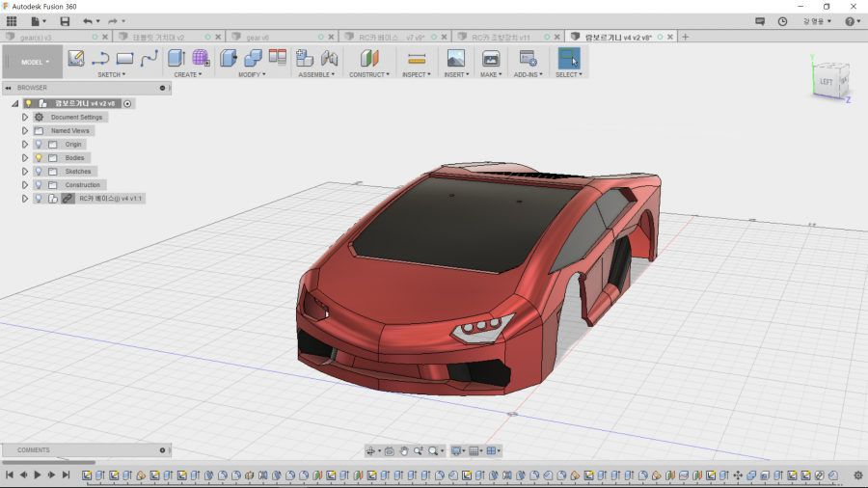The width and height of the screenshot is (868, 488).
Task: Activate the Select tool icon
Action: (x=568, y=58)
